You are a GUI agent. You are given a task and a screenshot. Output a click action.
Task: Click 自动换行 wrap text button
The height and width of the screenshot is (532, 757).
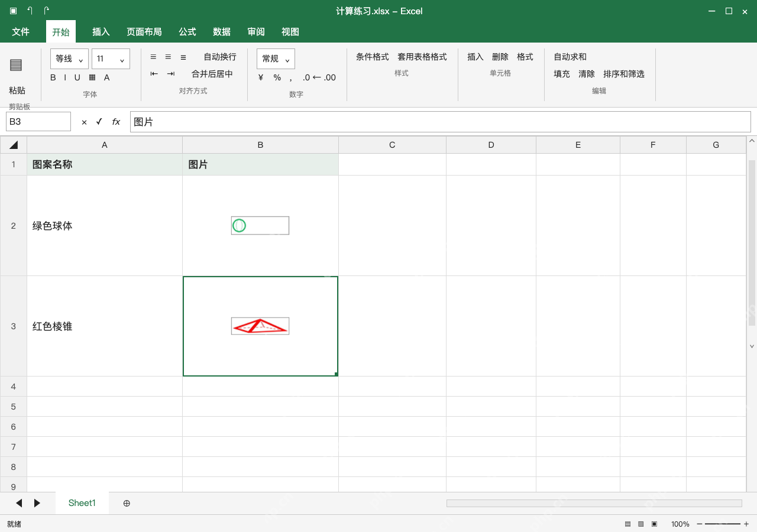[x=220, y=57]
